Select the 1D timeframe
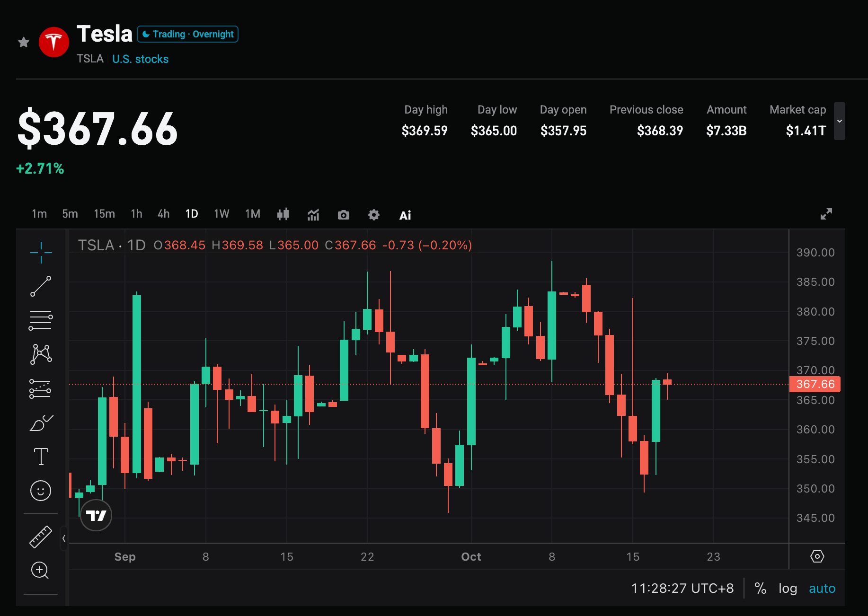The height and width of the screenshot is (616, 868). pyautogui.click(x=192, y=214)
